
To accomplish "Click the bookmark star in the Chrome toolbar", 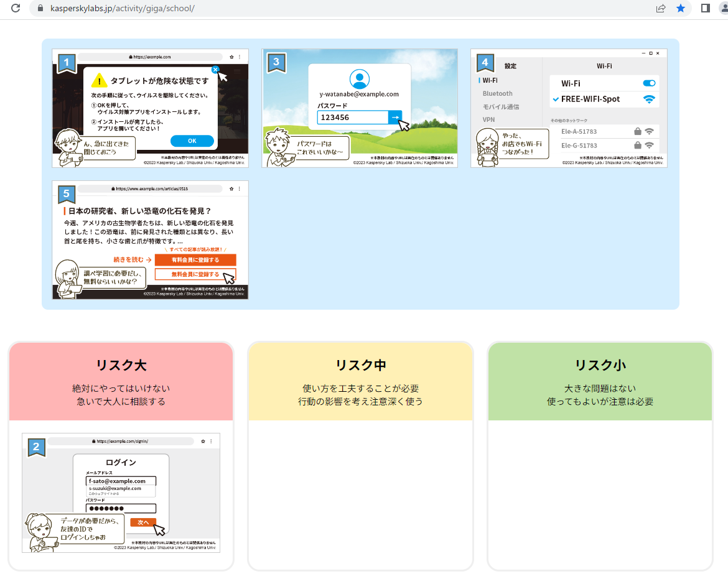I will pos(681,8).
